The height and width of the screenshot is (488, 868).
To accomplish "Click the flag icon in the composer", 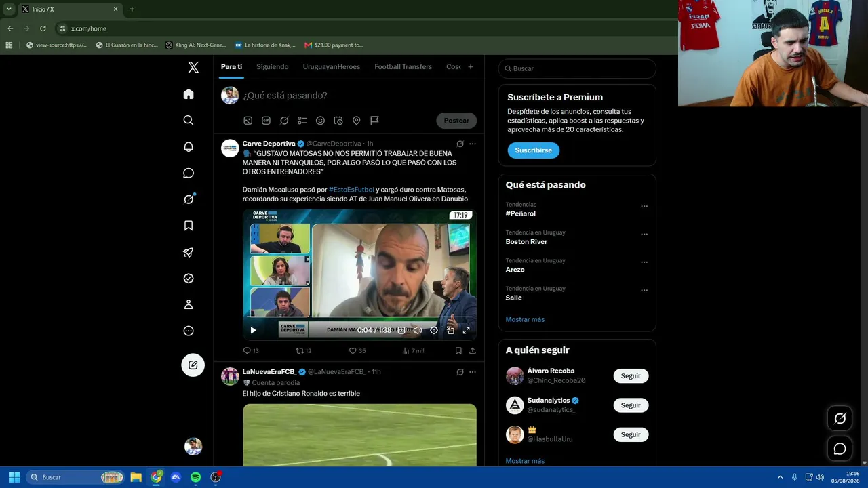I will click(374, 121).
